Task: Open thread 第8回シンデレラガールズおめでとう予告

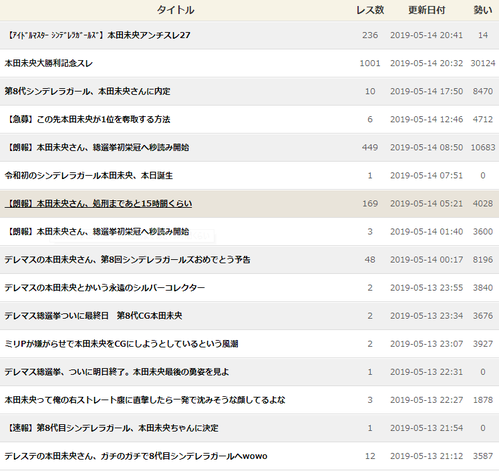Action: pyautogui.click(x=127, y=259)
